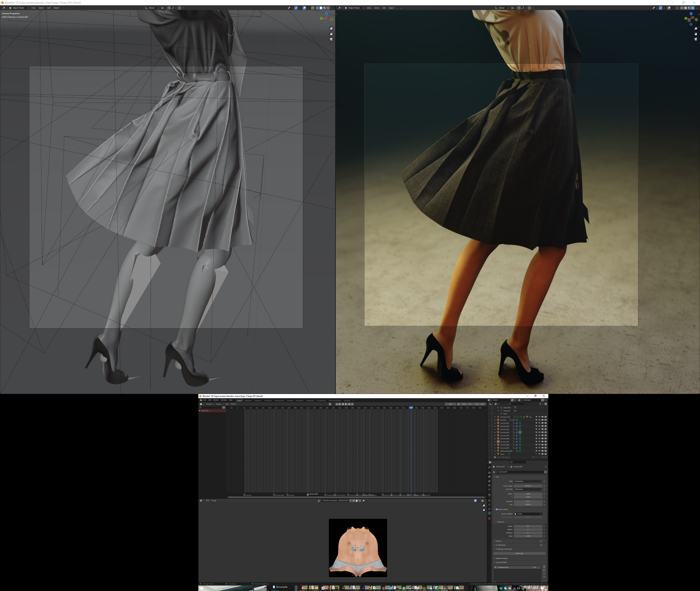The image size is (700, 591).
Task: Click the play animation button in timeline
Action: 346,404
